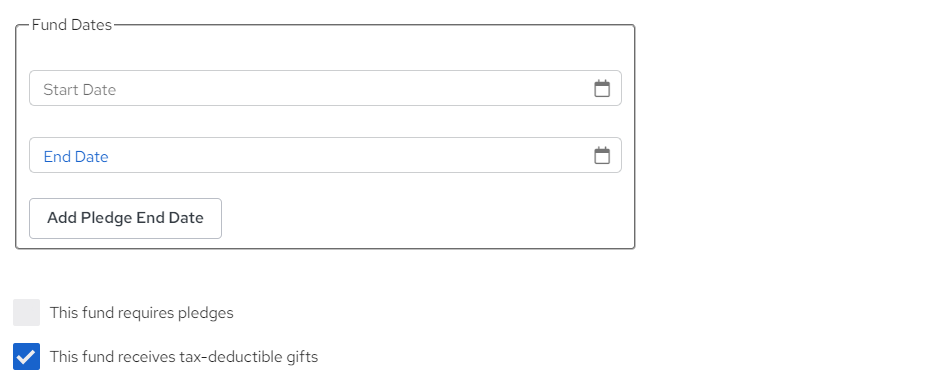Viewport: 943px width, 386px height.
Task: Open the Start Date calendar picker icon
Action: [602, 88]
